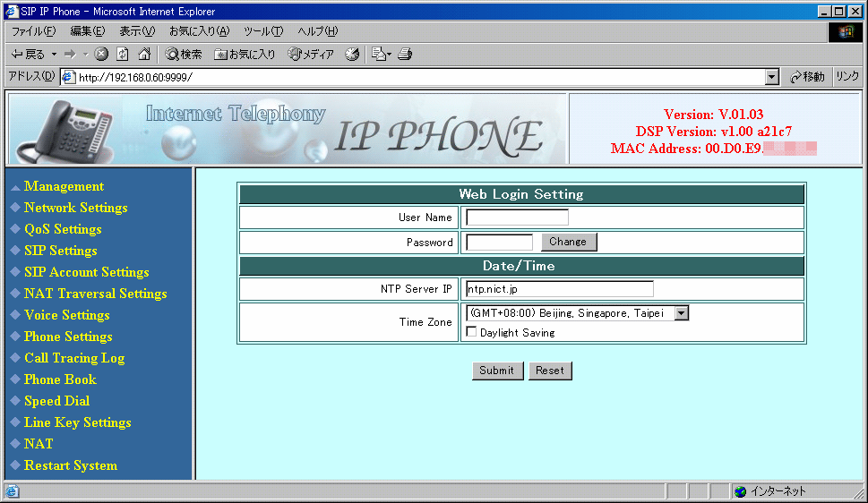Open the ツール (Tools) menu
Viewport: 868px width, 503px height.
[x=263, y=31]
